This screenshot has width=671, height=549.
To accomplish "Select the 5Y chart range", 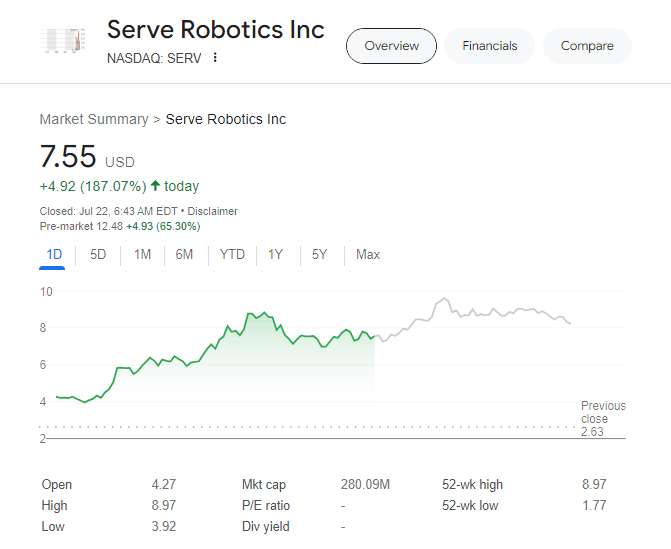I will pyautogui.click(x=319, y=255).
